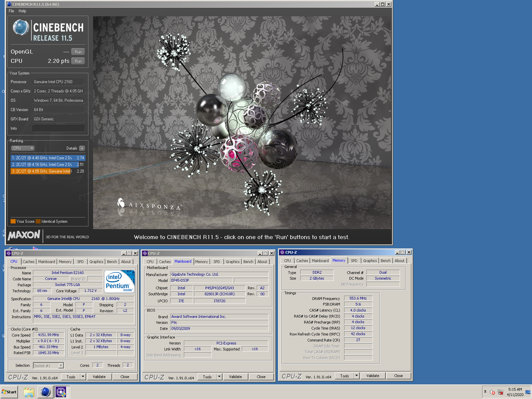
Task: Click the Intel Pentium inside logo
Action: pyautogui.click(x=120, y=281)
